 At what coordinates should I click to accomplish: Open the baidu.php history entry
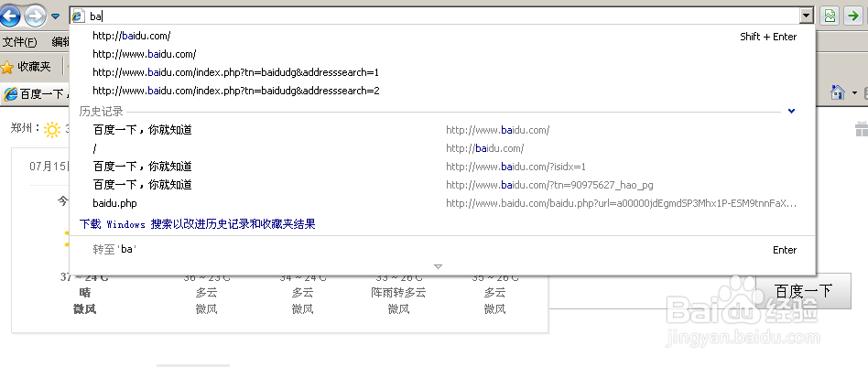pyautogui.click(x=441, y=203)
